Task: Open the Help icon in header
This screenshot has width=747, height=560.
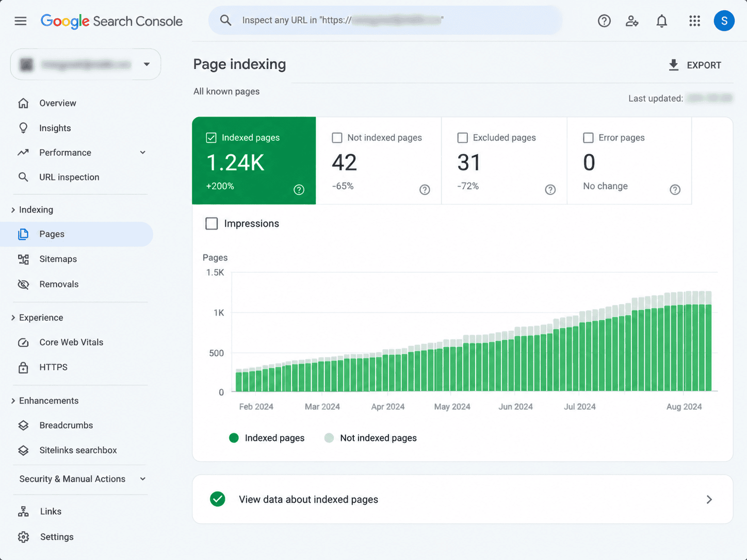Action: click(x=604, y=21)
